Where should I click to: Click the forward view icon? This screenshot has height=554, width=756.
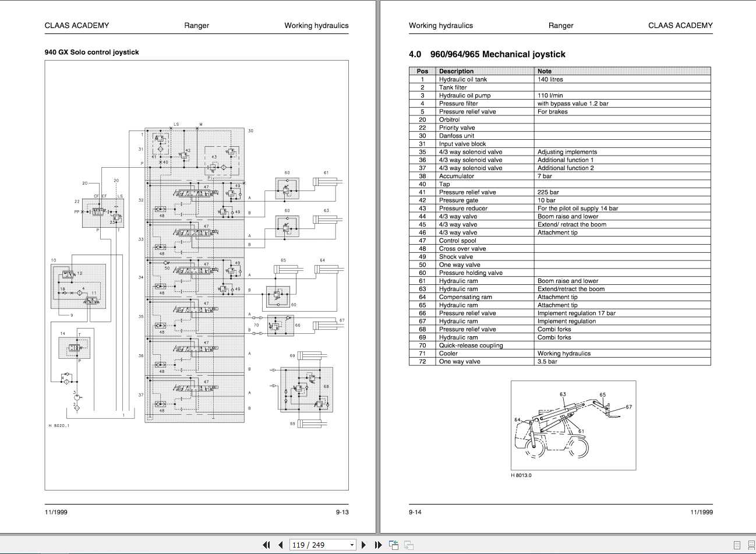point(408,545)
